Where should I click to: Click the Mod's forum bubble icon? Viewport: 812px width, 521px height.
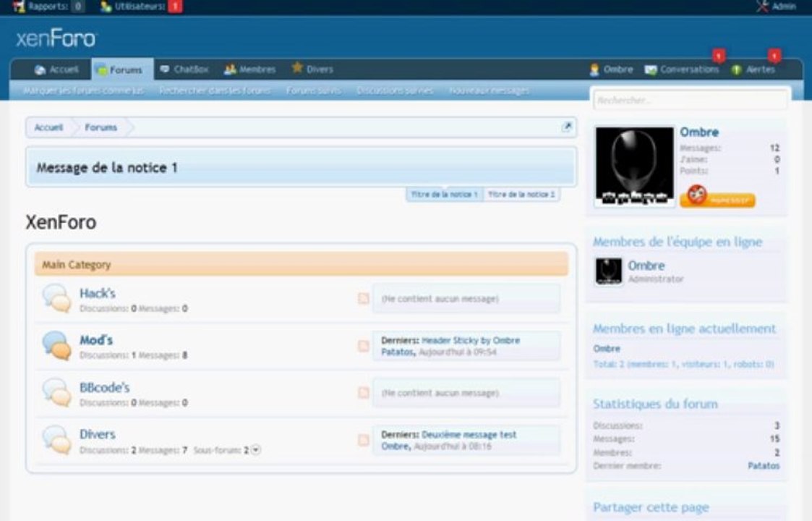[x=56, y=345]
